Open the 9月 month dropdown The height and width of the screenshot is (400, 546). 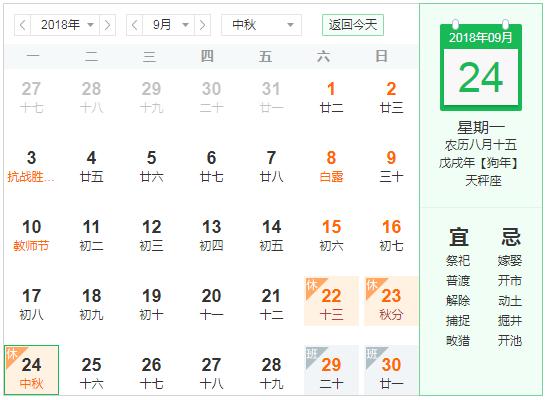(x=169, y=25)
